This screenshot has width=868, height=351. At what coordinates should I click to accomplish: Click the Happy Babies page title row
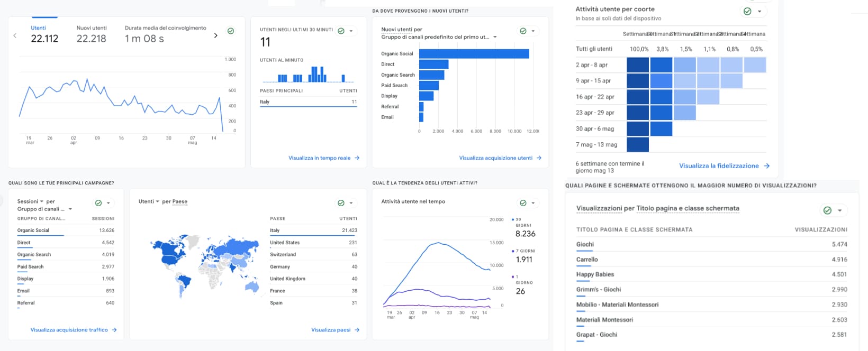click(x=711, y=275)
